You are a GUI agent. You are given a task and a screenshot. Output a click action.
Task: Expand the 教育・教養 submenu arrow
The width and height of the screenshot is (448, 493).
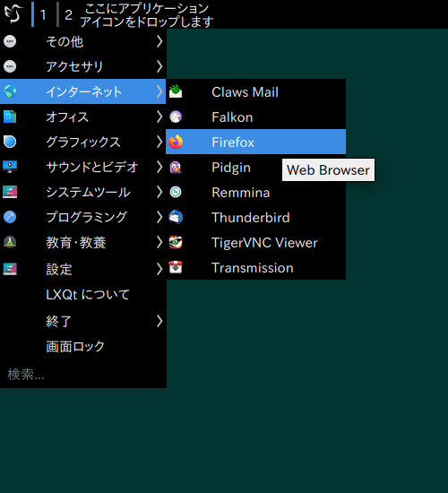(159, 242)
